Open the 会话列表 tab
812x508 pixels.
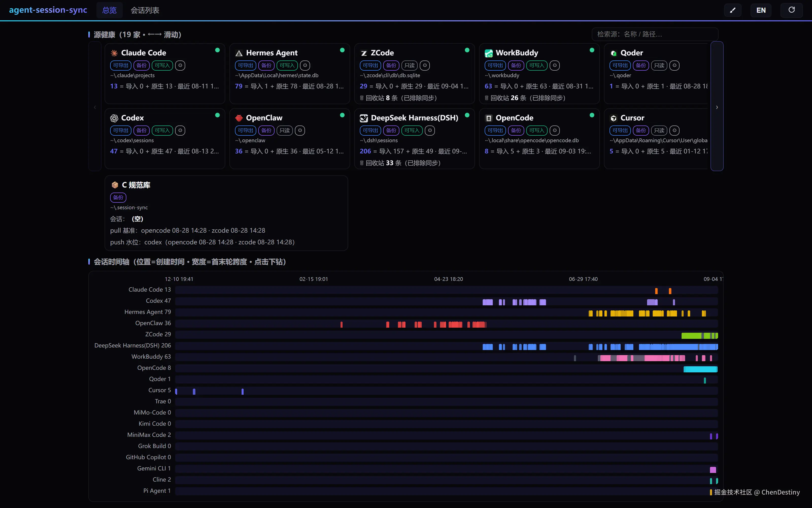[145, 10]
